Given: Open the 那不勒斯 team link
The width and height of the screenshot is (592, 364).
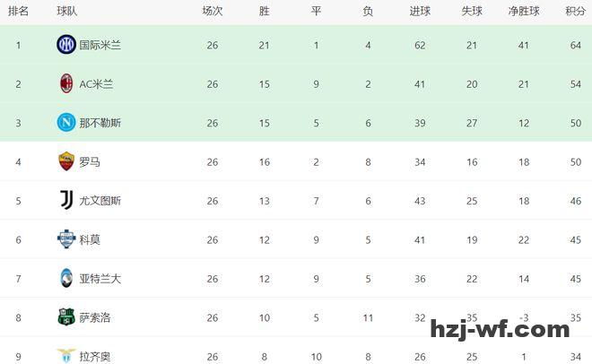Looking at the screenshot, I should (x=100, y=123).
